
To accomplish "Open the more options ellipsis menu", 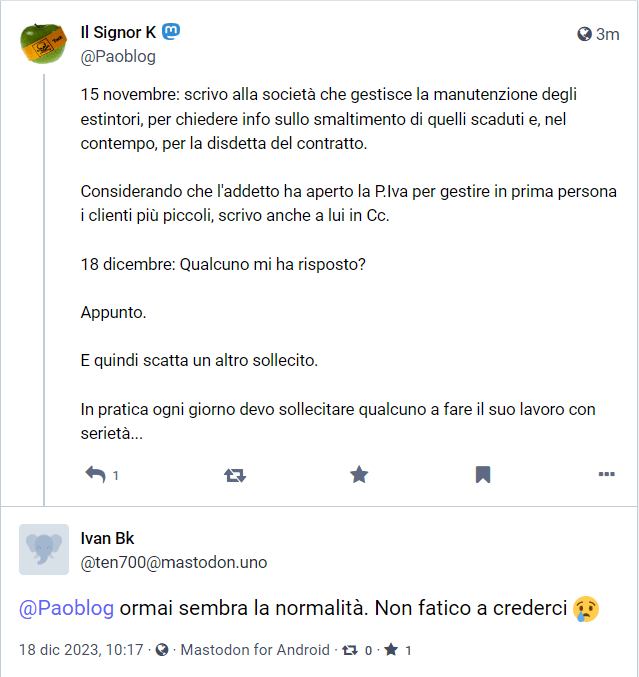I will (x=606, y=475).
